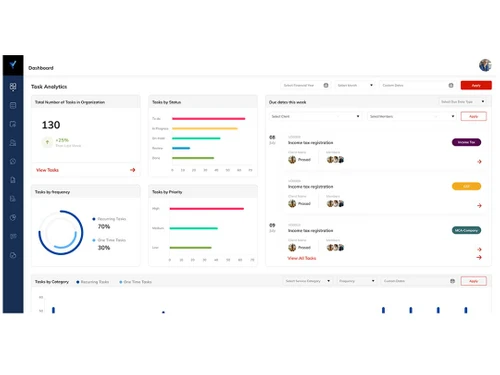Open the Select Month dropdown
The width and height of the screenshot is (500, 375).
[x=355, y=85]
